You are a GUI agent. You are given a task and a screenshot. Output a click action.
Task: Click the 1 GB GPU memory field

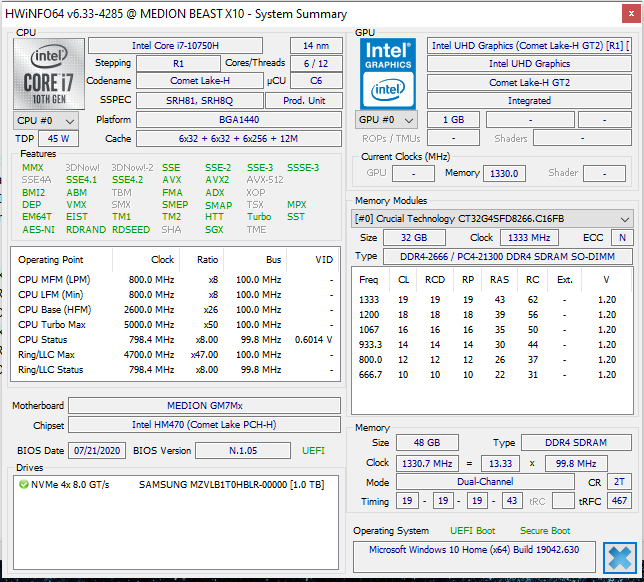(x=453, y=120)
